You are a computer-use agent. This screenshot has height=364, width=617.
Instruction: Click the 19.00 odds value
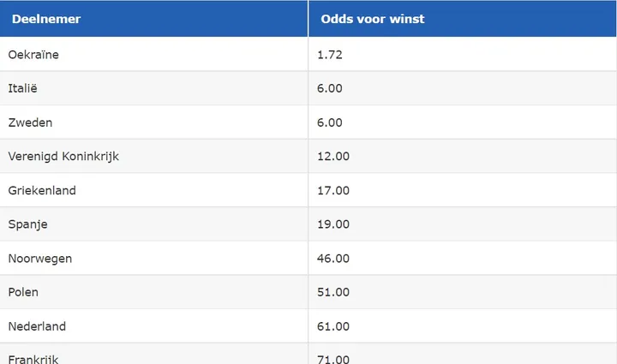click(335, 224)
